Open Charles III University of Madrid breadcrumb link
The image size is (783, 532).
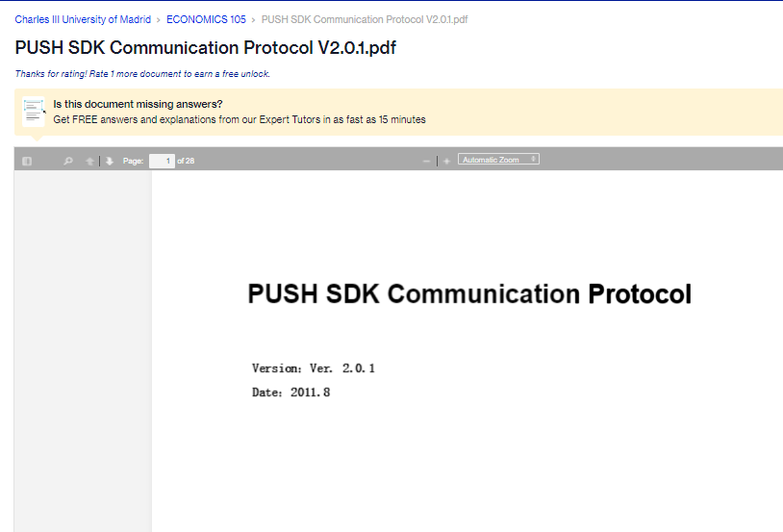click(x=83, y=19)
